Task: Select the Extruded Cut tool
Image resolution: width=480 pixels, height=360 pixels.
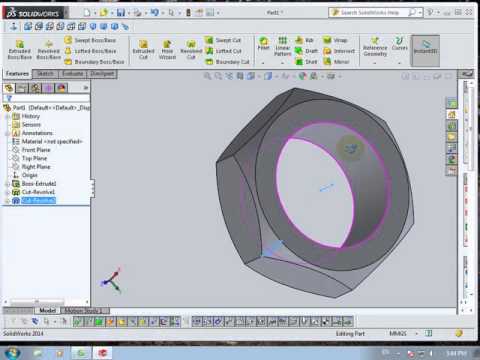Action: [x=143, y=50]
